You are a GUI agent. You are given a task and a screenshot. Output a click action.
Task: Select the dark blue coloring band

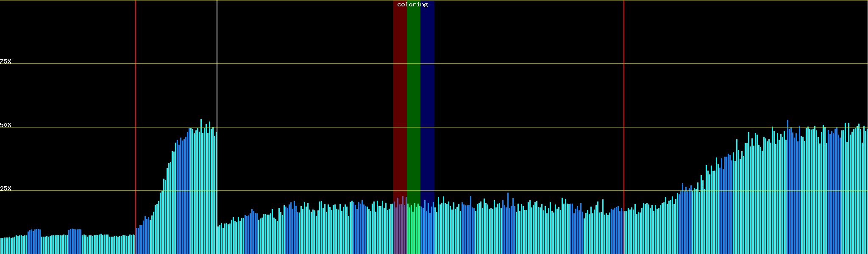[427, 85]
